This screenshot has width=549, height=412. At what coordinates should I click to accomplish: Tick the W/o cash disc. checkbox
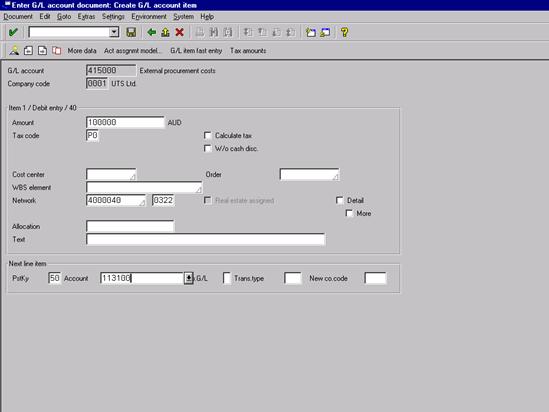(208, 148)
